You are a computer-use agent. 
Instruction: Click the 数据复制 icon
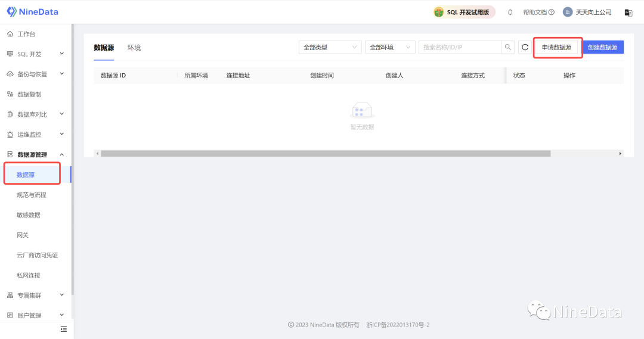10,94
